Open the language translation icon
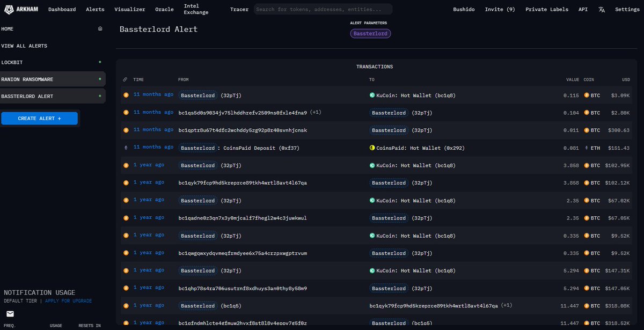Screen dimensions: 644x330 pos(602,9)
